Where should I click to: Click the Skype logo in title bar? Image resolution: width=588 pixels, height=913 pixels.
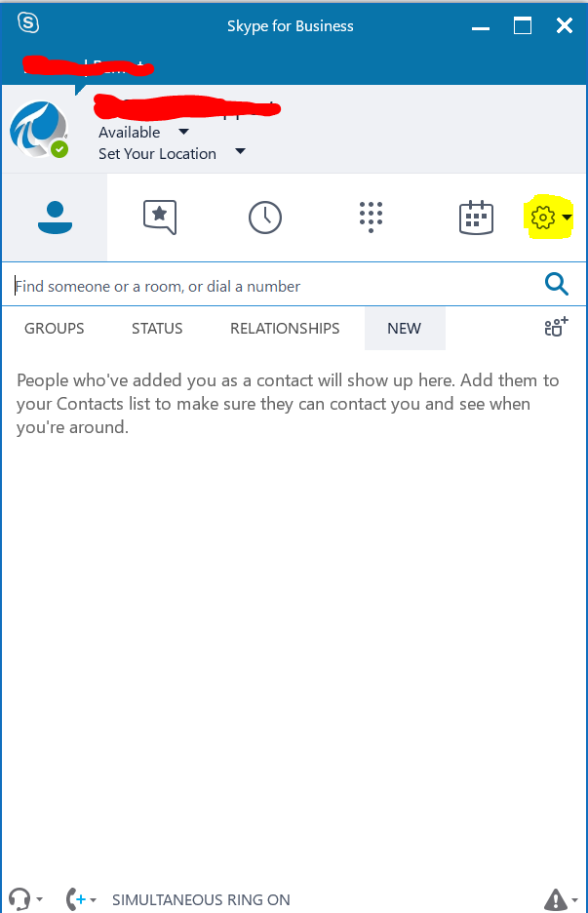(x=28, y=24)
